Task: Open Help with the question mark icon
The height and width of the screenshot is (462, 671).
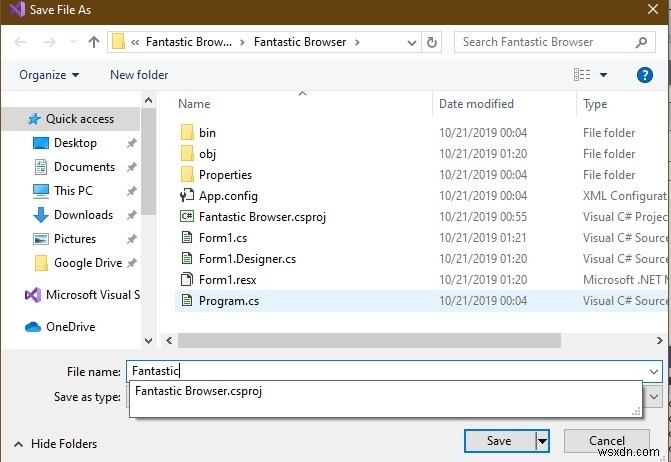Action: tap(644, 75)
